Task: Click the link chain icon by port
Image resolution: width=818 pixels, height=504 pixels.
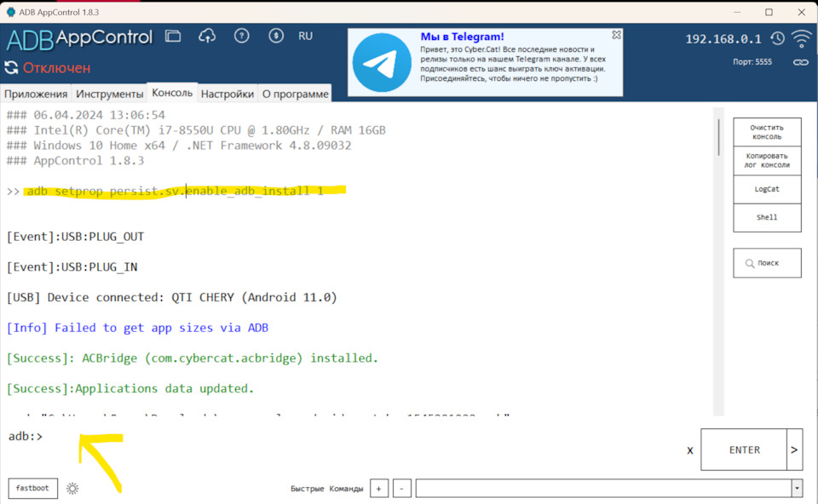Action: tap(801, 62)
